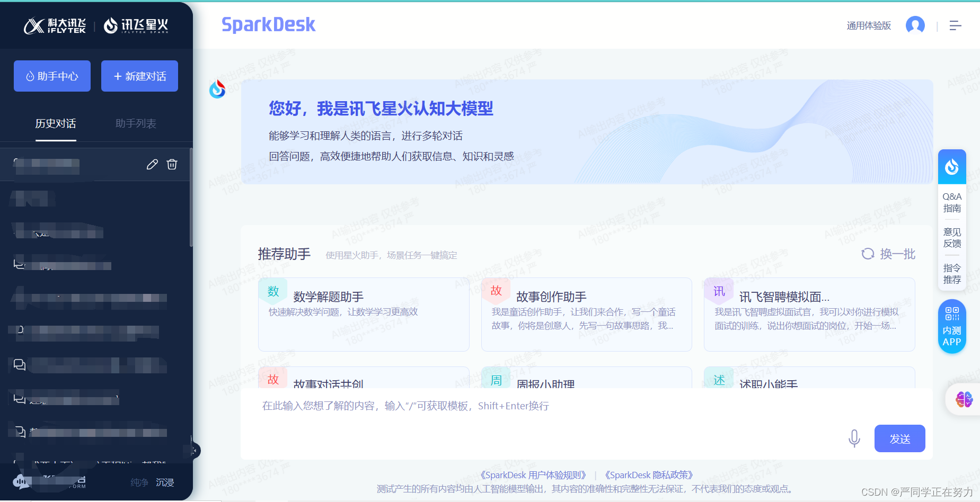Open the user avatar profile icon
This screenshot has height=502, width=980.
click(915, 25)
